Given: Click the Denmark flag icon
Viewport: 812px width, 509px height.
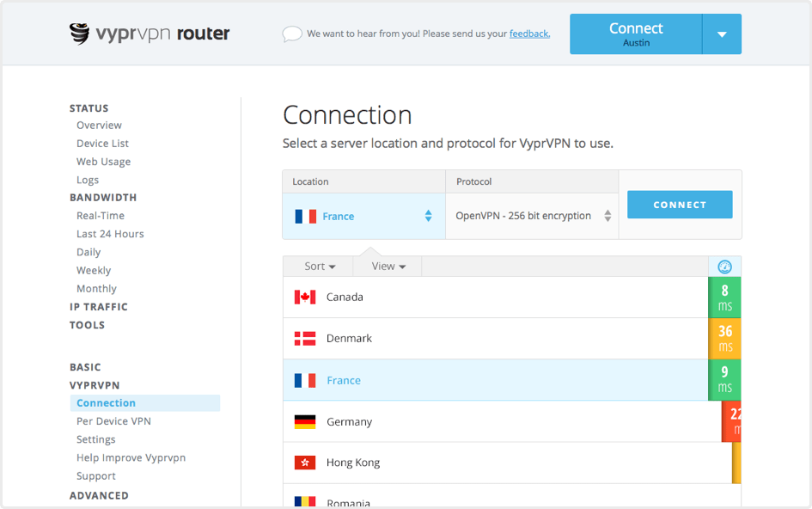Looking at the screenshot, I should click(x=305, y=339).
